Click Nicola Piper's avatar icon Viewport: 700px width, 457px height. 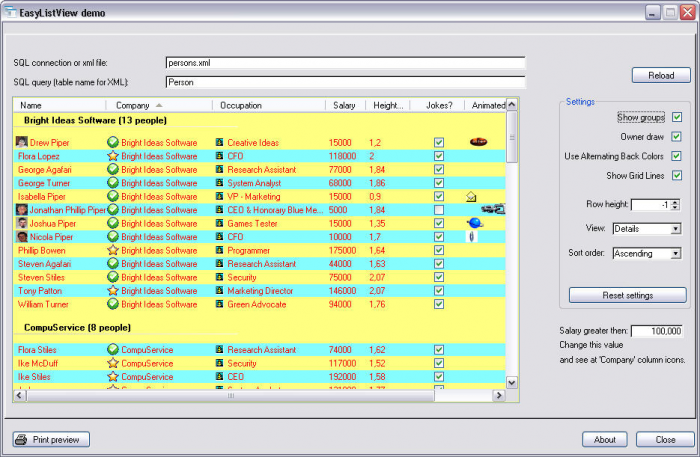pos(21,237)
